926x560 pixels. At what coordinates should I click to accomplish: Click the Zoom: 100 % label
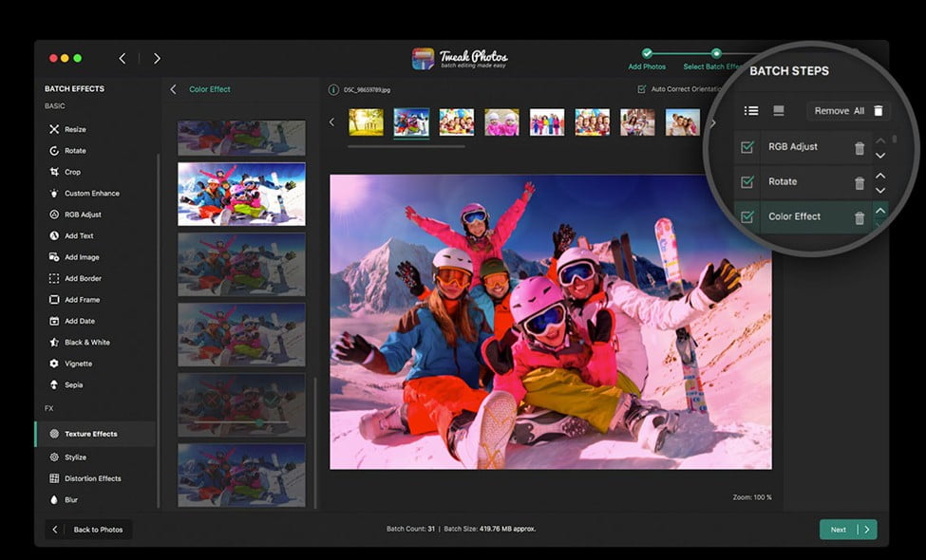pyautogui.click(x=752, y=497)
